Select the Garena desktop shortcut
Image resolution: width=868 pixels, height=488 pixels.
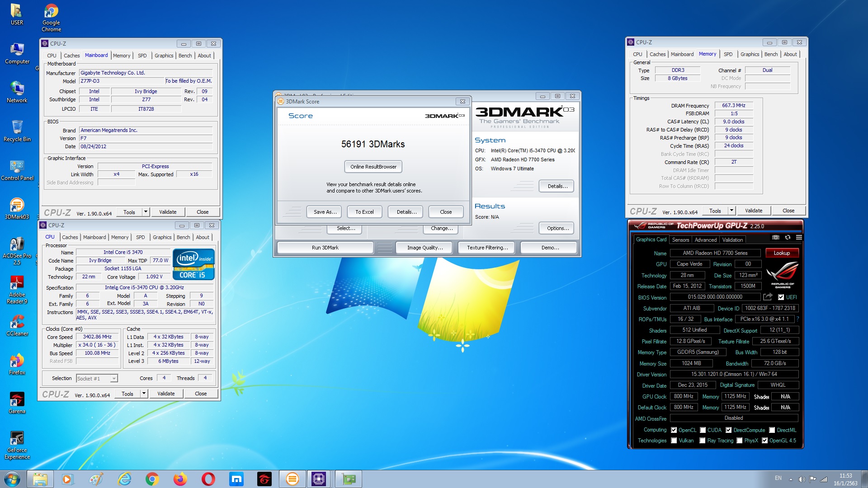pyautogui.click(x=17, y=403)
